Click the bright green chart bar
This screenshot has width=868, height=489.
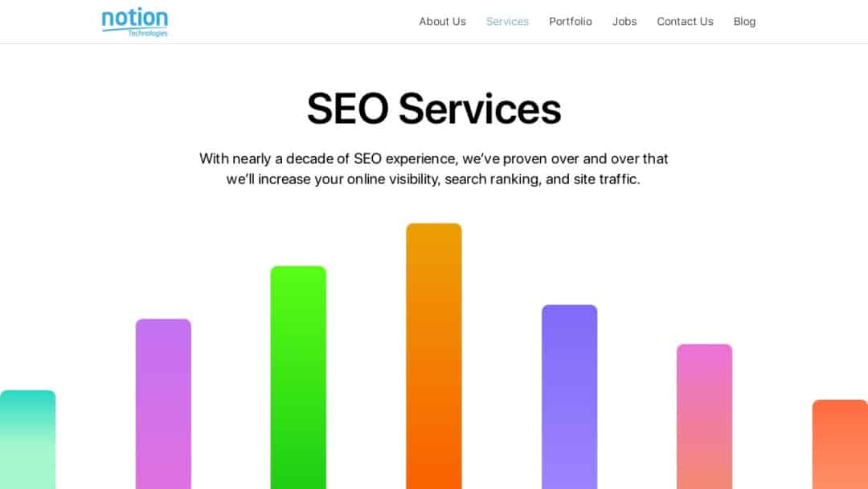tap(298, 377)
